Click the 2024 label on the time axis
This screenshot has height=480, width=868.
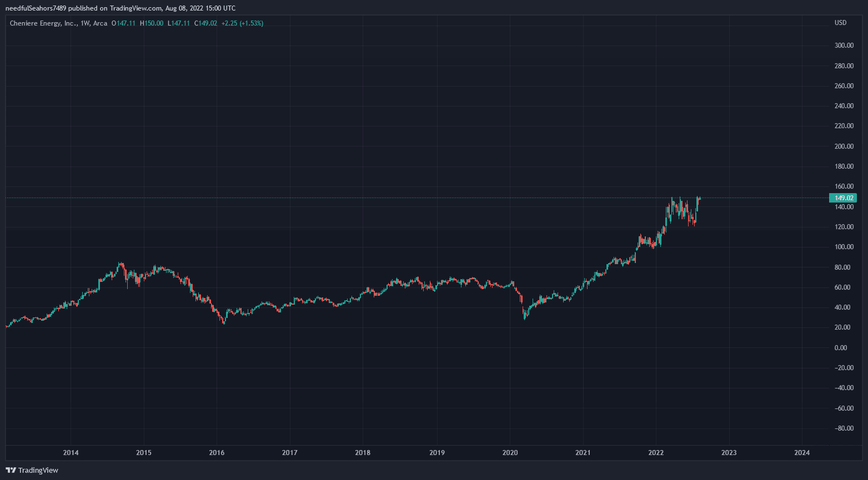click(802, 453)
